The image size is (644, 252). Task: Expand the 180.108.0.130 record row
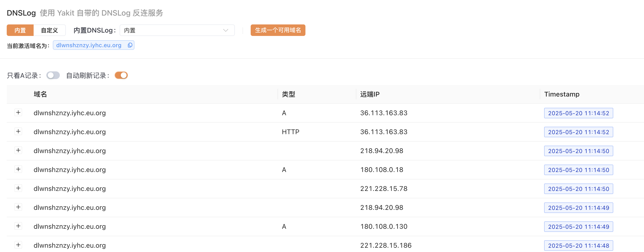tap(18, 226)
